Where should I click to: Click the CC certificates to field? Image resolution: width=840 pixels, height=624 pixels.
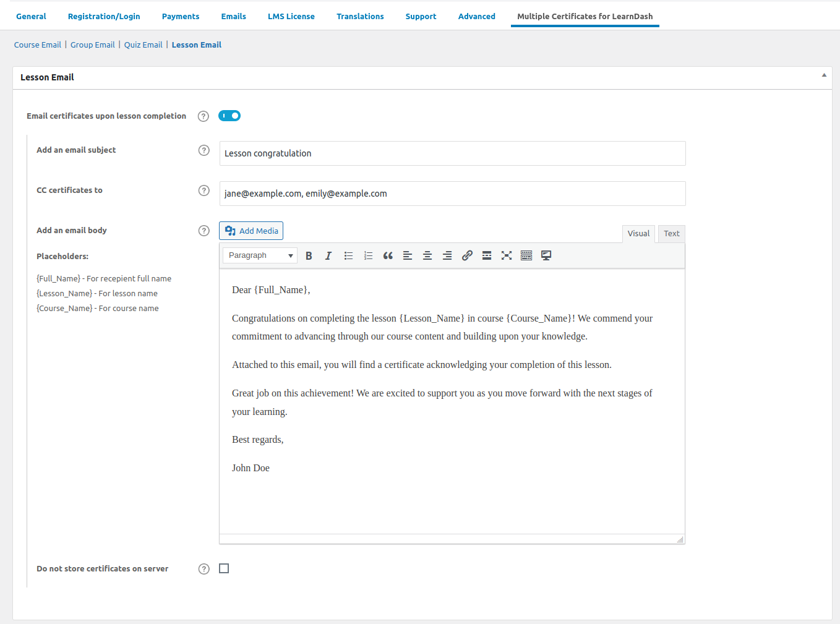coord(452,194)
